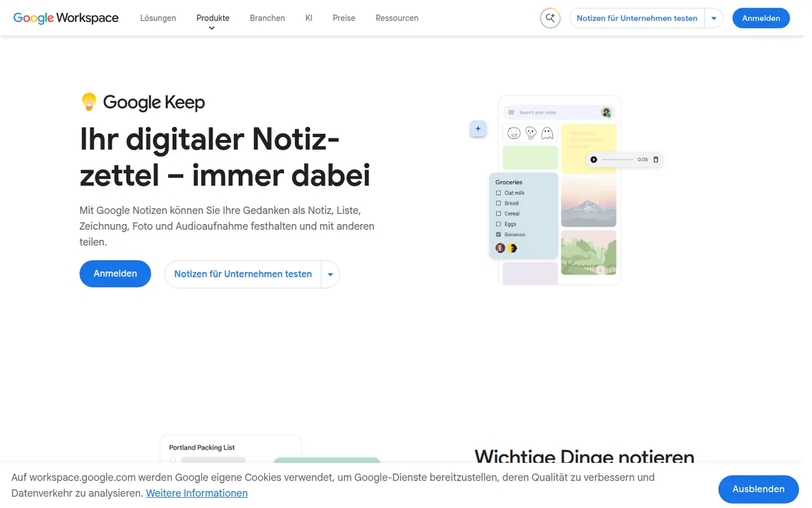
Task: Check the Cereal checkbox
Action: [499, 213]
